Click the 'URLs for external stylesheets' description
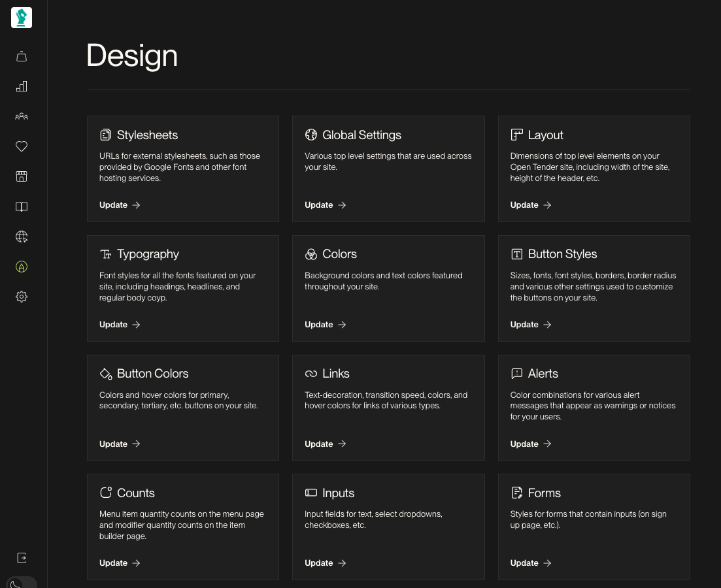Viewport: 721px width, 588px height. point(180,167)
